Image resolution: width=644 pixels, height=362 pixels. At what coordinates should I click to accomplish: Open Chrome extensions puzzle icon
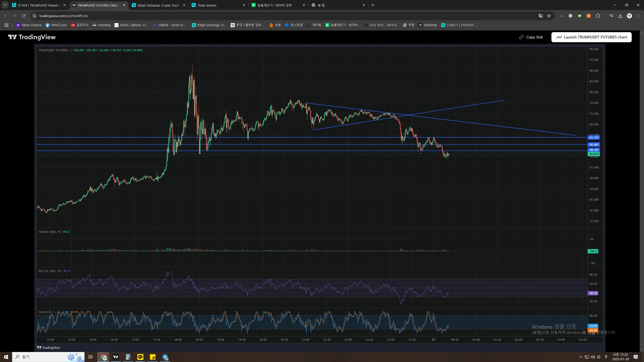point(598,16)
